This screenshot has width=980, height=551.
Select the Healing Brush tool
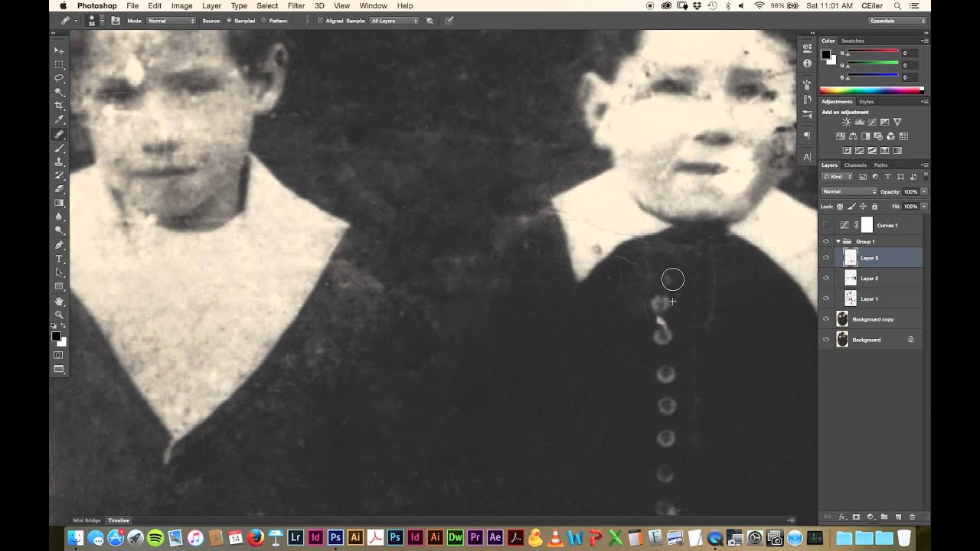[x=59, y=134]
